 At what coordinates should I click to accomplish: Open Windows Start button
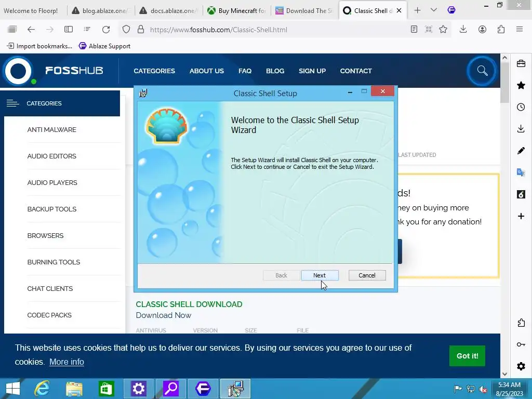point(13,389)
